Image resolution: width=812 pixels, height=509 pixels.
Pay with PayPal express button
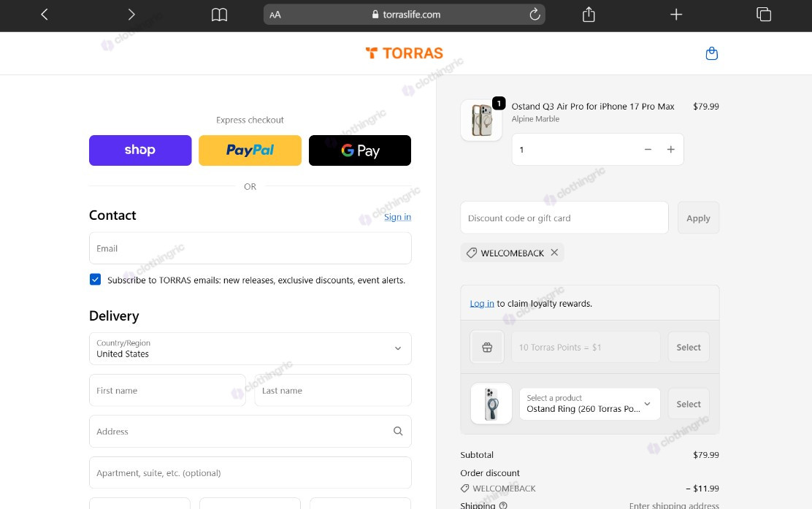[250, 150]
